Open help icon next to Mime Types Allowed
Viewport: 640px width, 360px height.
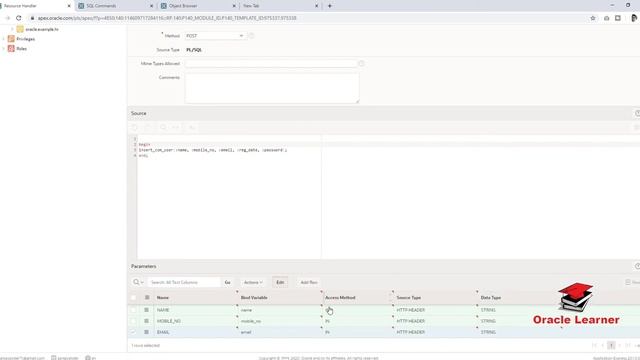361,64
